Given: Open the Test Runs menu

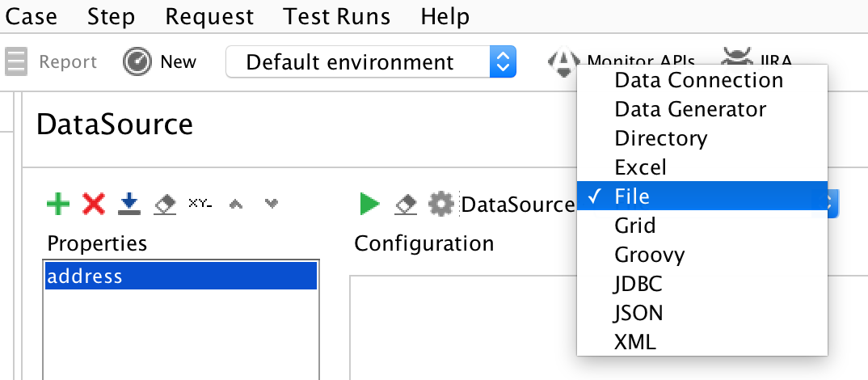Looking at the screenshot, I should click(337, 16).
